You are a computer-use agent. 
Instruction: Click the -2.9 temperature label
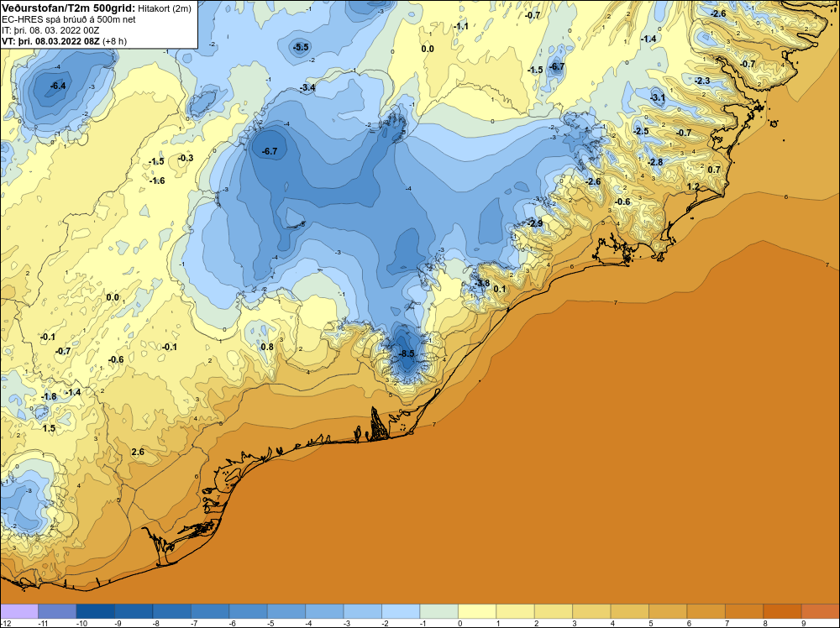click(534, 223)
